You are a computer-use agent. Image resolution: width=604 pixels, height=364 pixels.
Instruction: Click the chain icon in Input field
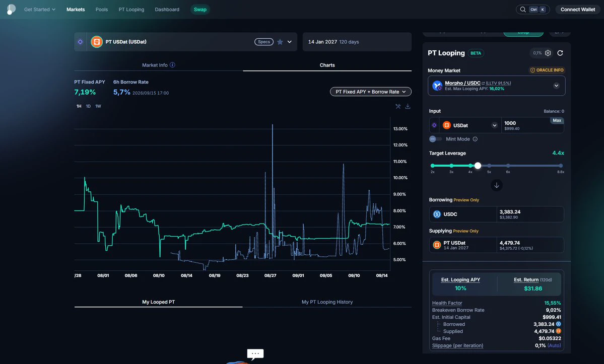(x=434, y=125)
